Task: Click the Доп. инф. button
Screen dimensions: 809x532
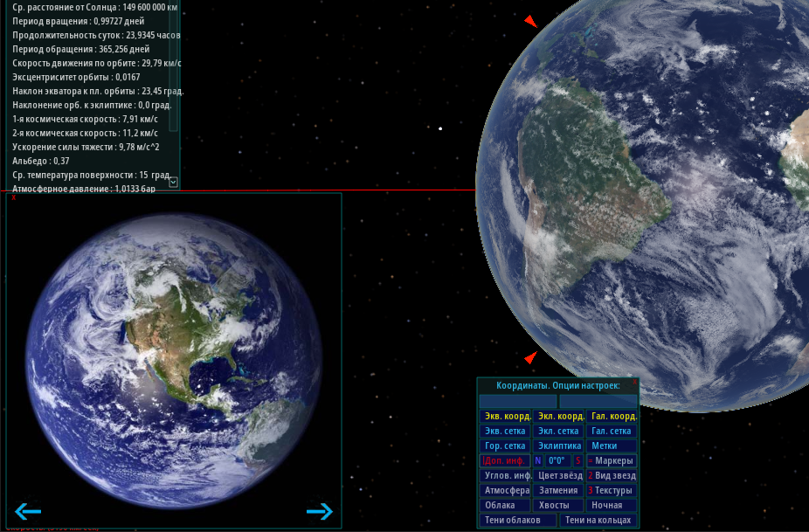Action: 505,460
